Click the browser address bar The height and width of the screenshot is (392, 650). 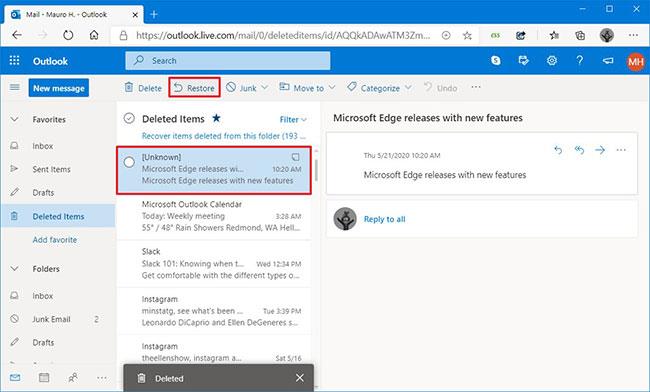(282, 36)
